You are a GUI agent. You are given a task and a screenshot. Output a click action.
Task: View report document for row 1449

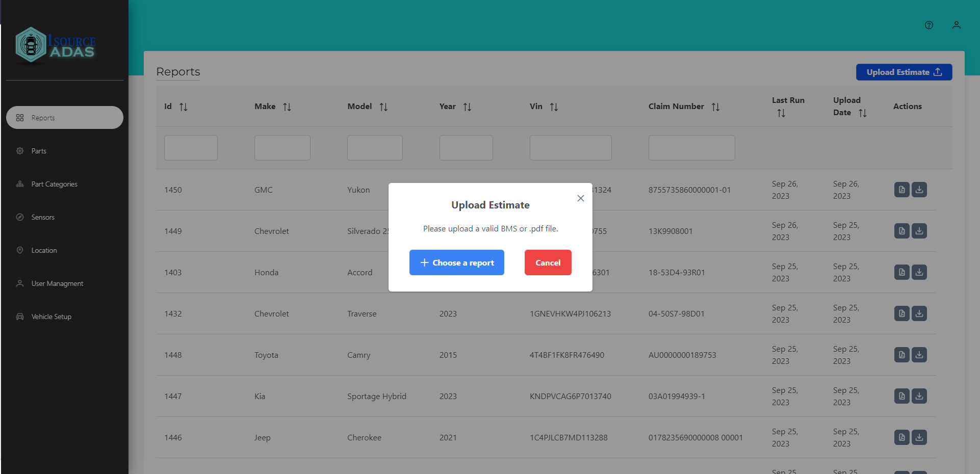pyautogui.click(x=902, y=231)
